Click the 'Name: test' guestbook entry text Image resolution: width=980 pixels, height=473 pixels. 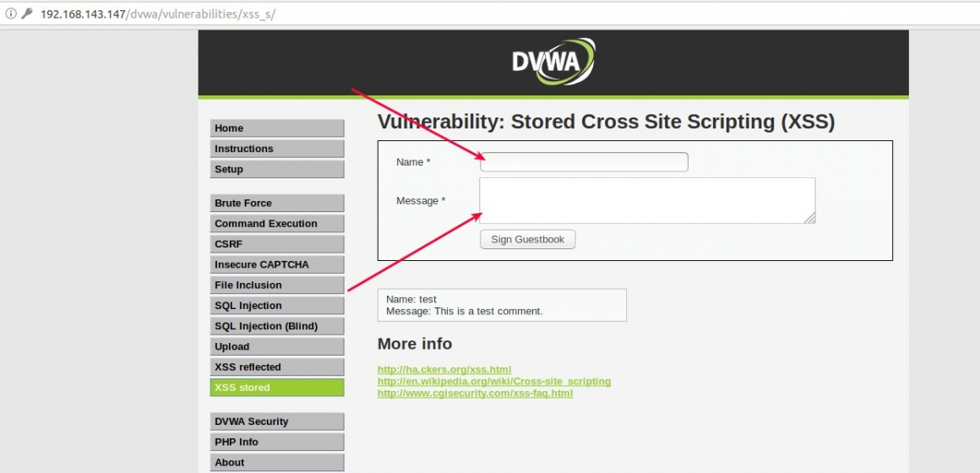coord(411,299)
